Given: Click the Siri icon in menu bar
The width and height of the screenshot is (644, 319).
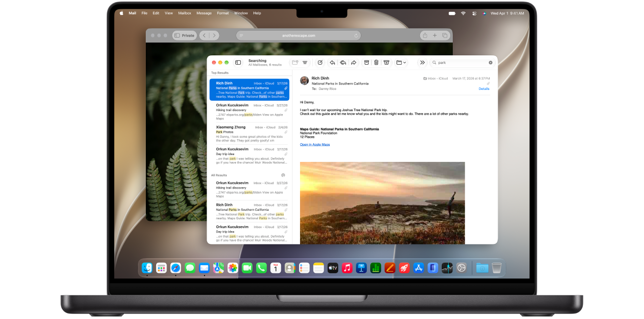Looking at the screenshot, I should point(484,13).
